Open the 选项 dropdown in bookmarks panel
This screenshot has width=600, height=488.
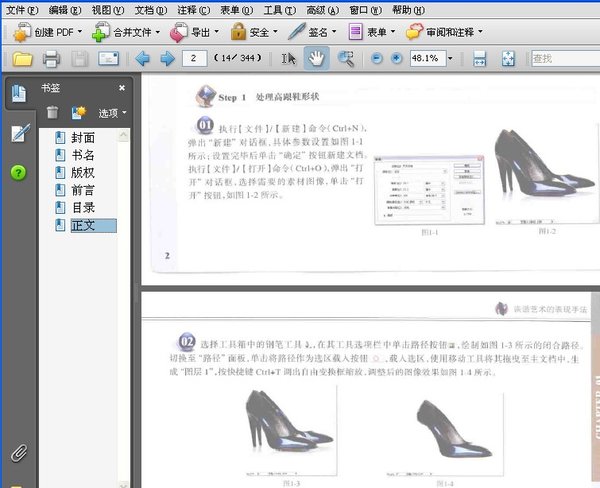pos(112,113)
